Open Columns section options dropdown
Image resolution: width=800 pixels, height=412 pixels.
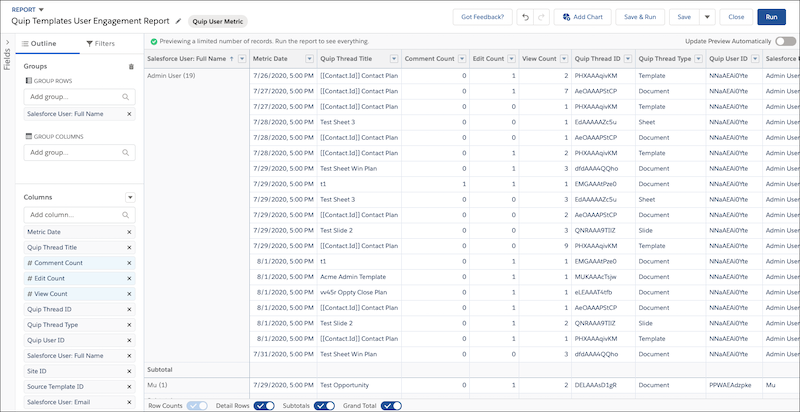tap(130, 197)
